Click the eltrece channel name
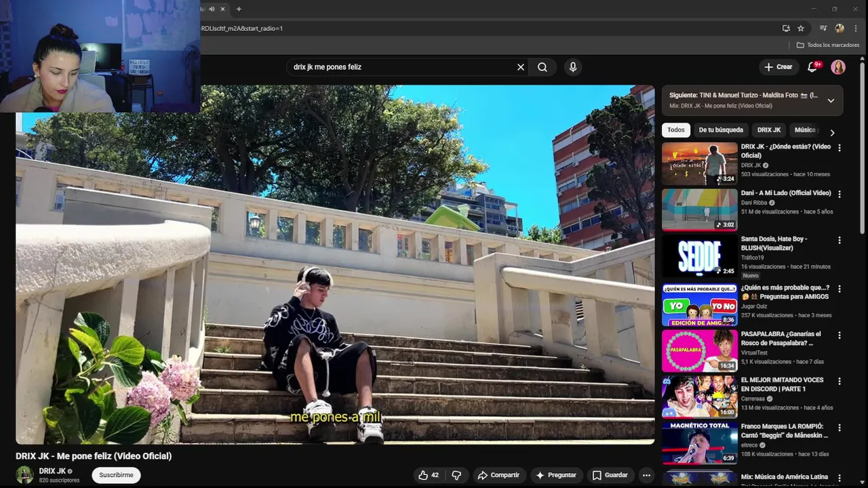Image resolution: width=868 pixels, height=488 pixels. point(749,445)
